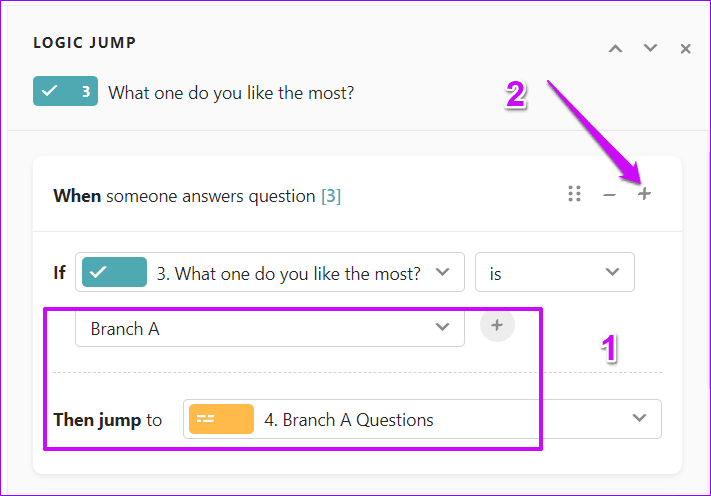The width and height of the screenshot is (711, 496).
Task: Click the up chevron in Logic Jump header
Action: [616, 48]
